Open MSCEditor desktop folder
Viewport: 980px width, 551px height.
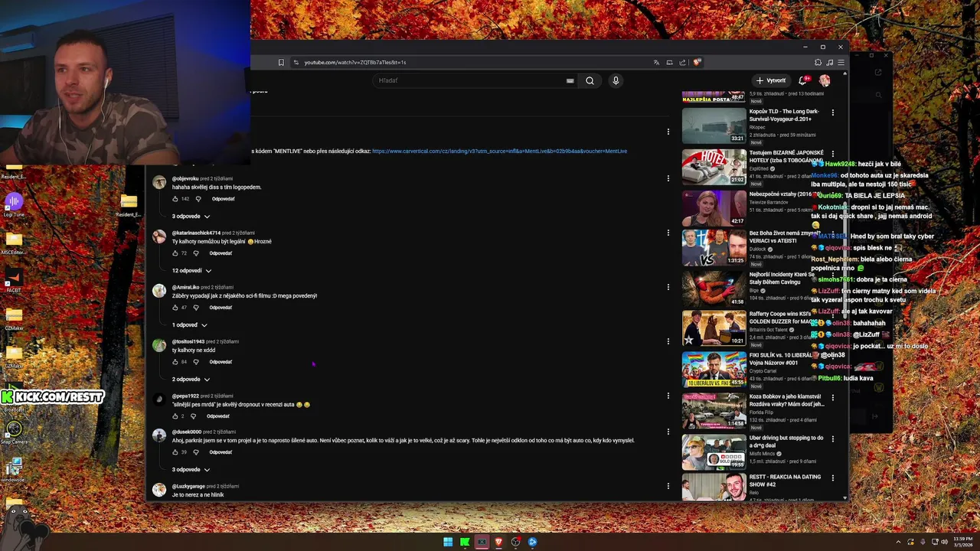point(14,242)
